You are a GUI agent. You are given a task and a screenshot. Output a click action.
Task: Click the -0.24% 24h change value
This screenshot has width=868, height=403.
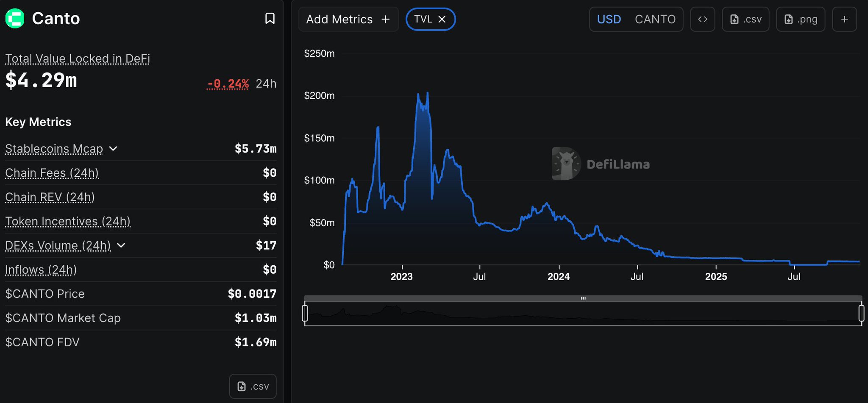(x=228, y=83)
